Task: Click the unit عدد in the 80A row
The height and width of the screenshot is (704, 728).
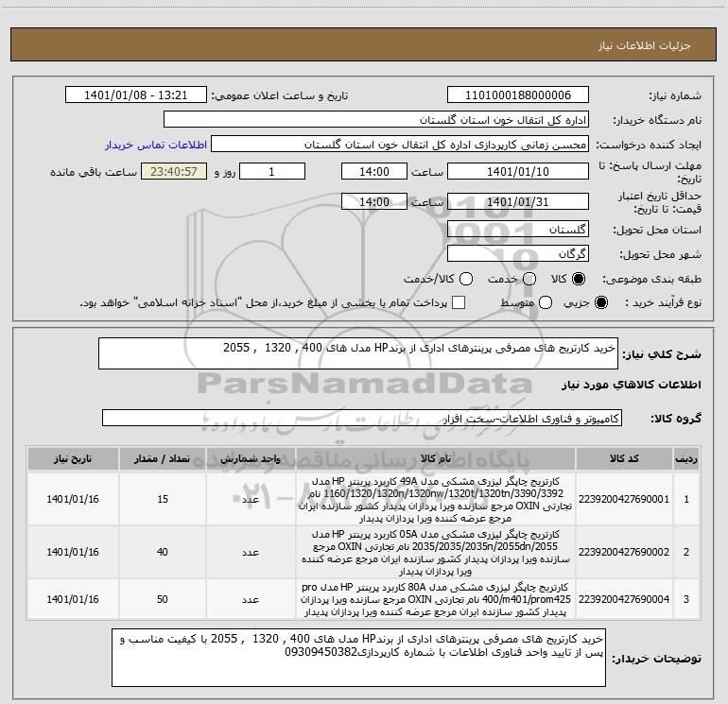Action: coord(251,600)
